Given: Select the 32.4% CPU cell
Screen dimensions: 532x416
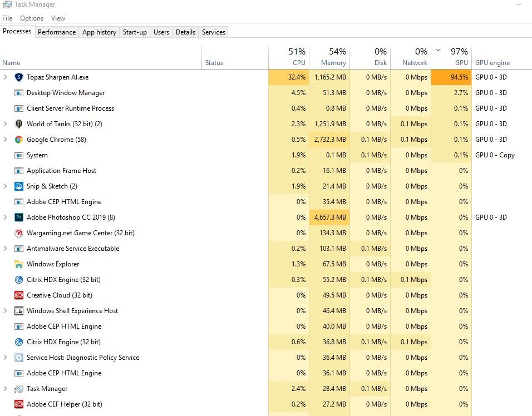Looking at the screenshot, I should (x=289, y=77).
